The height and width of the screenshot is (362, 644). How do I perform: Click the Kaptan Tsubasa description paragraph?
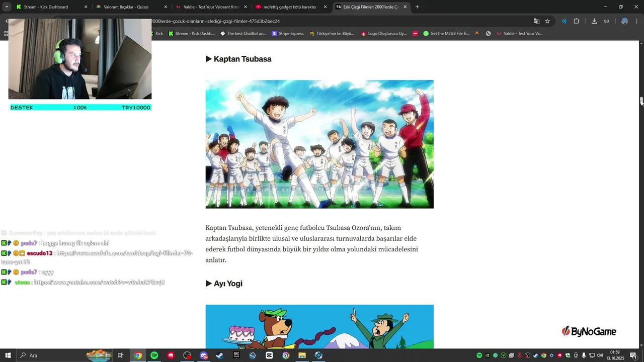click(312, 244)
